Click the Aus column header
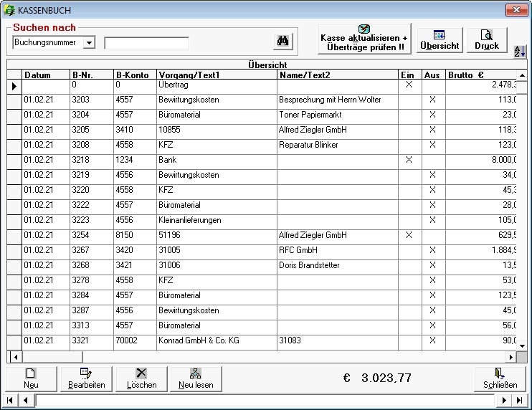 coord(433,75)
